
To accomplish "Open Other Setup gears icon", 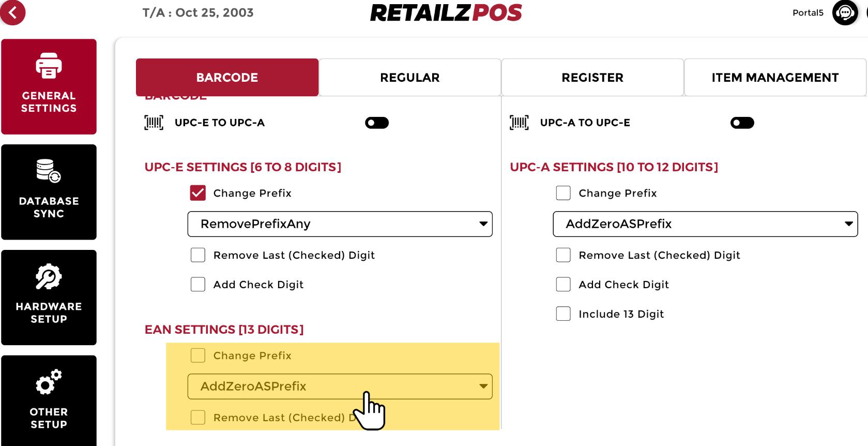I will click(x=49, y=382).
